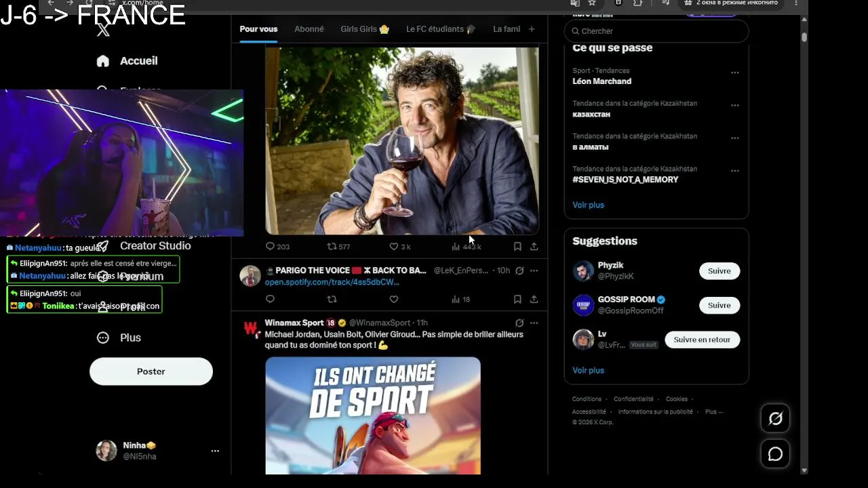The image size is (868, 488).
Task: Share the PARIGO THE VOICE post
Action: click(534, 299)
